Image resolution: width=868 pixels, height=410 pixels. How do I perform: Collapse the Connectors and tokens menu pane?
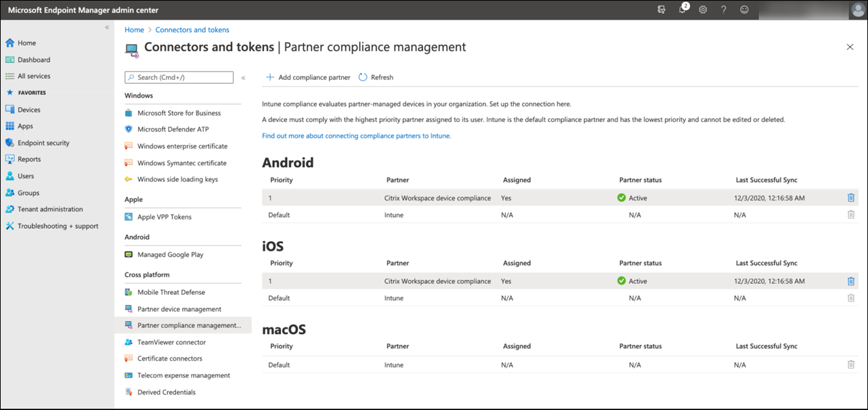pos(244,78)
